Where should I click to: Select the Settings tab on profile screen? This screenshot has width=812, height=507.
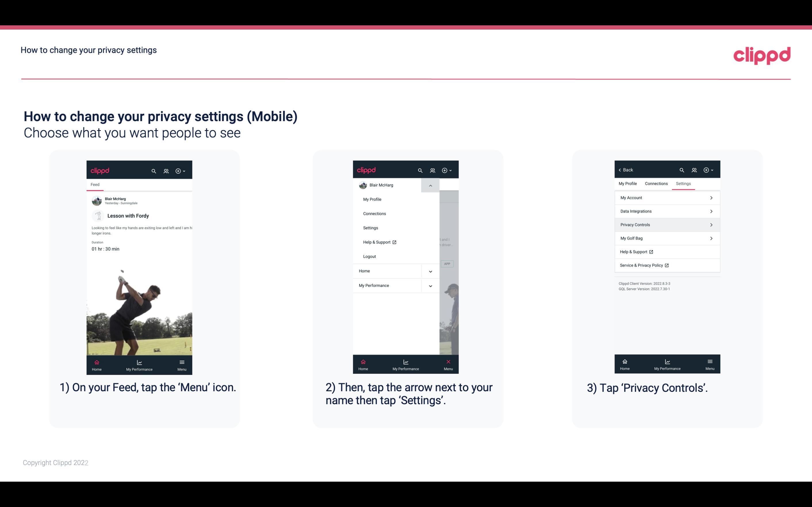click(x=683, y=183)
